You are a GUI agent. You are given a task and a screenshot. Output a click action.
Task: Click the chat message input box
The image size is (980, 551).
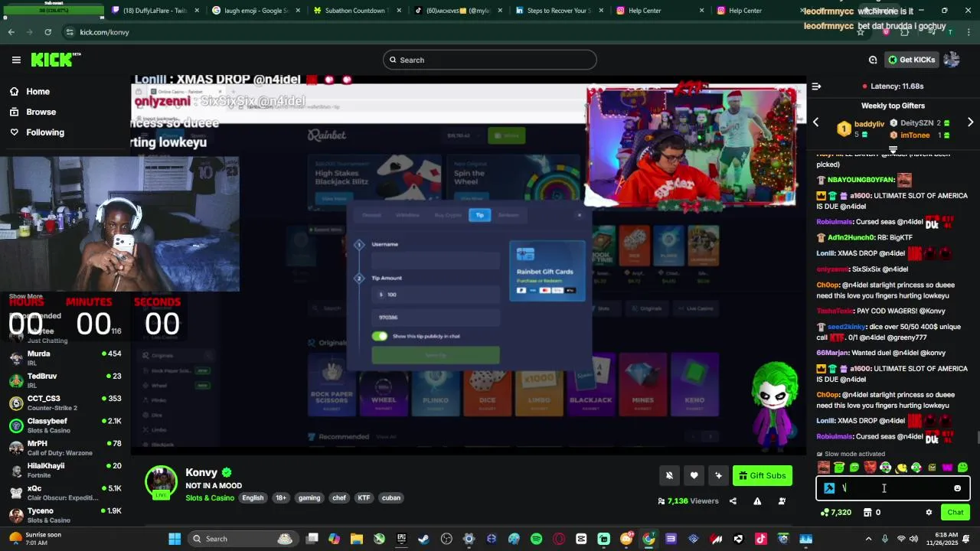893,488
